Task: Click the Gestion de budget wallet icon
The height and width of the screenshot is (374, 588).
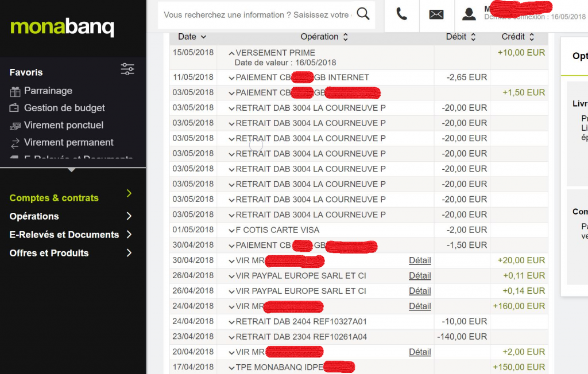Action: [14, 108]
